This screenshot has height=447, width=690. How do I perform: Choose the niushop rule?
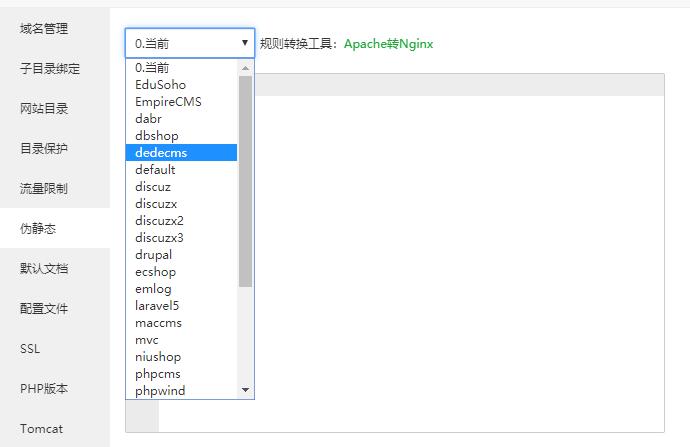[181, 357]
